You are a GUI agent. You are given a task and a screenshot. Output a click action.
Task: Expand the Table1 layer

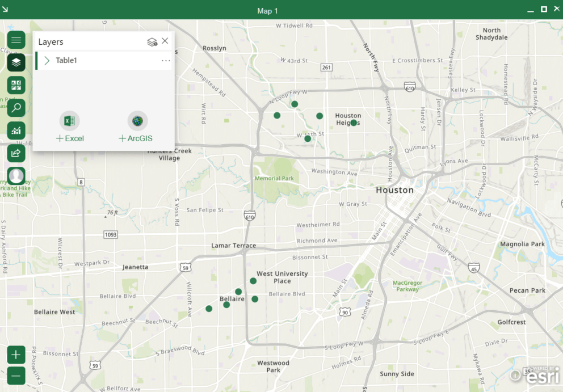[47, 60]
